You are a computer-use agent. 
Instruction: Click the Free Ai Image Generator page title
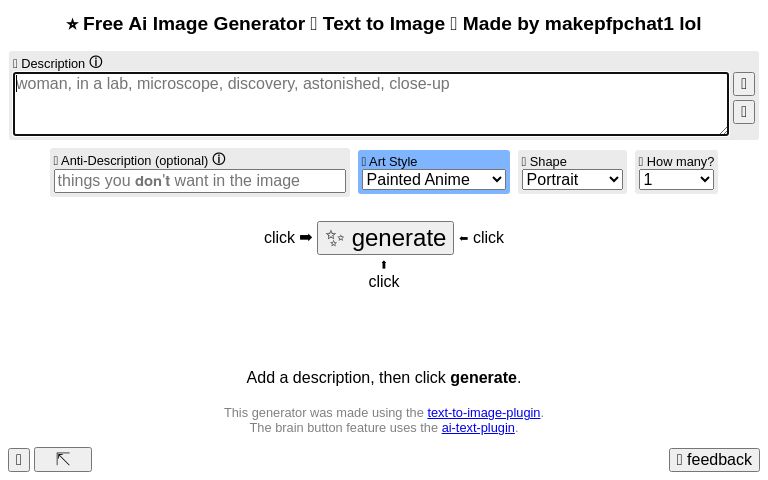point(383,24)
